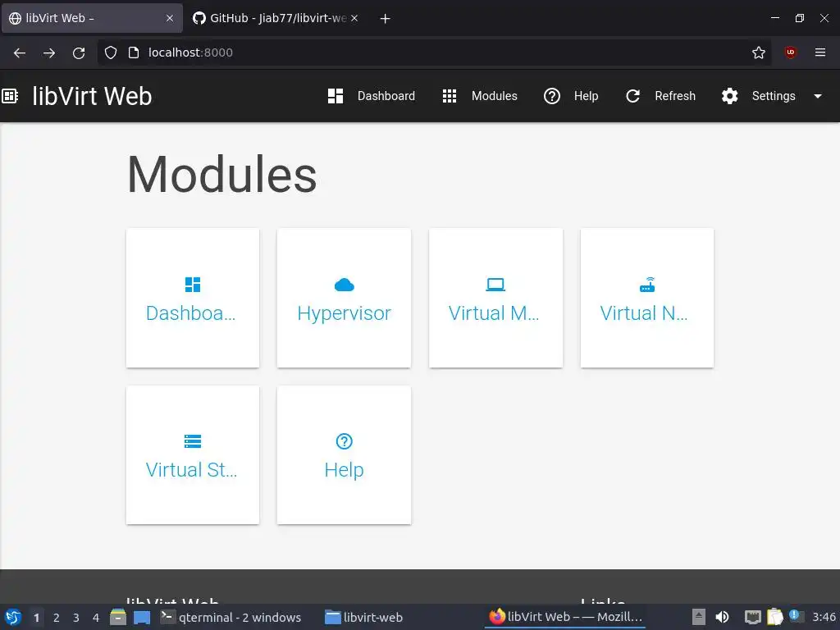This screenshot has height=630, width=840.
Task: Click the Refresh arrow icon in navbar
Action: 632,96
